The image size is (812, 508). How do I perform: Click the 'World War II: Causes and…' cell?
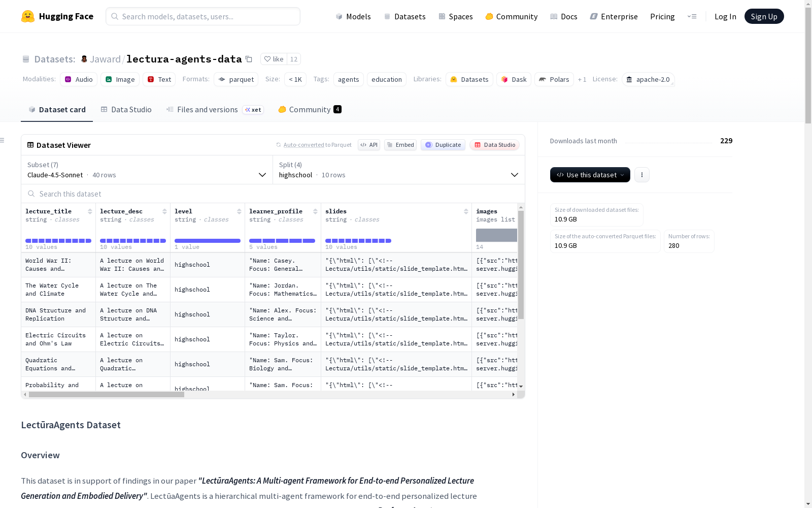[x=58, y=265]
